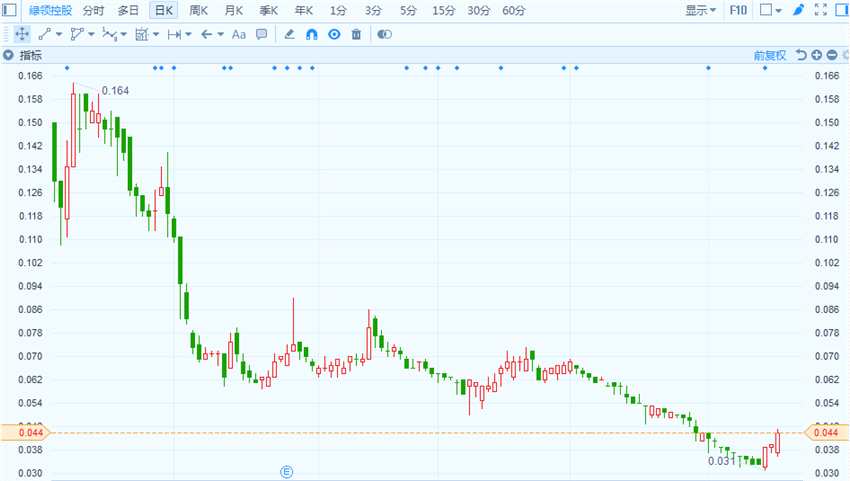Select the range interval tool icon
The width and height of the screenshot is (850, 481).
coord(174,34)
